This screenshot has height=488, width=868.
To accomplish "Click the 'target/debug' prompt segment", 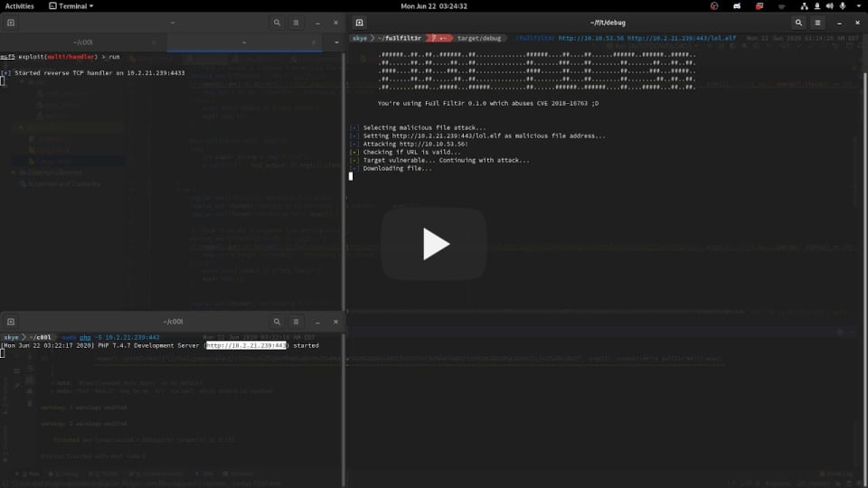I will pos(479,38).
